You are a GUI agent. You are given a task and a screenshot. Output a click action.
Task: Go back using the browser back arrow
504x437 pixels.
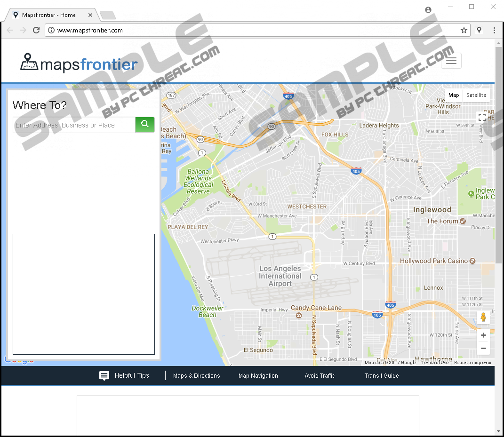(x=10, y=30)
